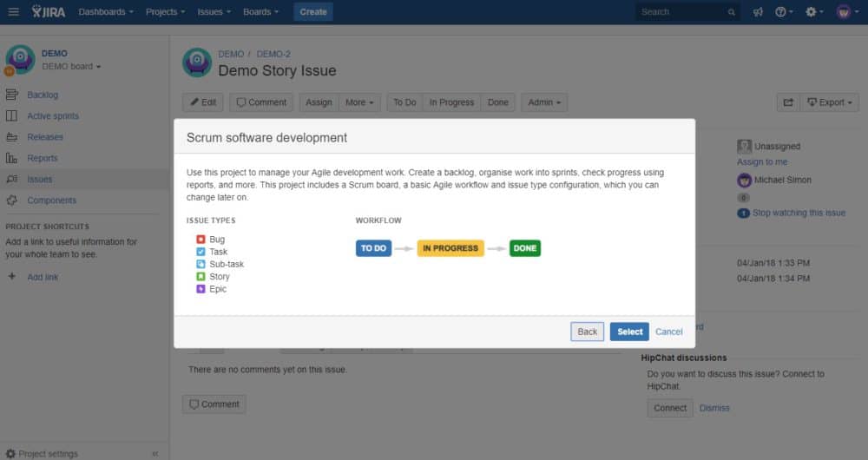
Task: Click the HipChat Connect button
Action: (670, 408)
